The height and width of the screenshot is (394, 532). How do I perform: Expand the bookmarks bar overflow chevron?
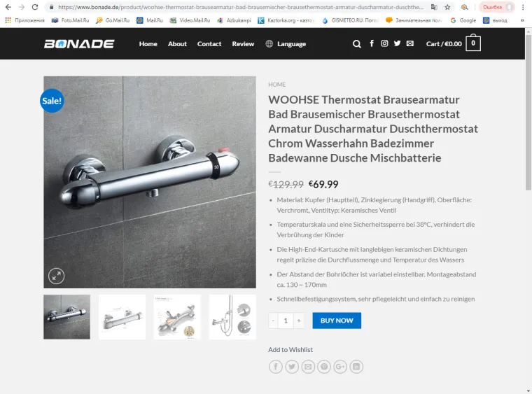click(522, 20)
